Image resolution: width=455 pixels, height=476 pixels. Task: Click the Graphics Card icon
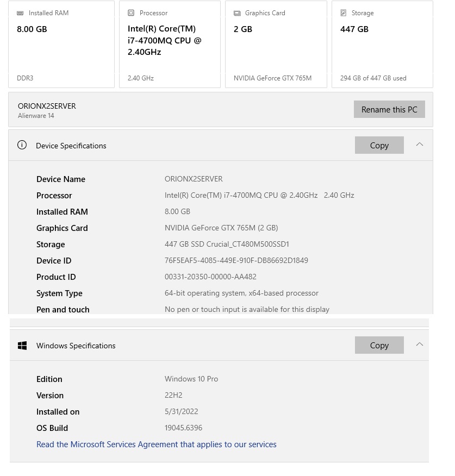(x=237, y=13)
